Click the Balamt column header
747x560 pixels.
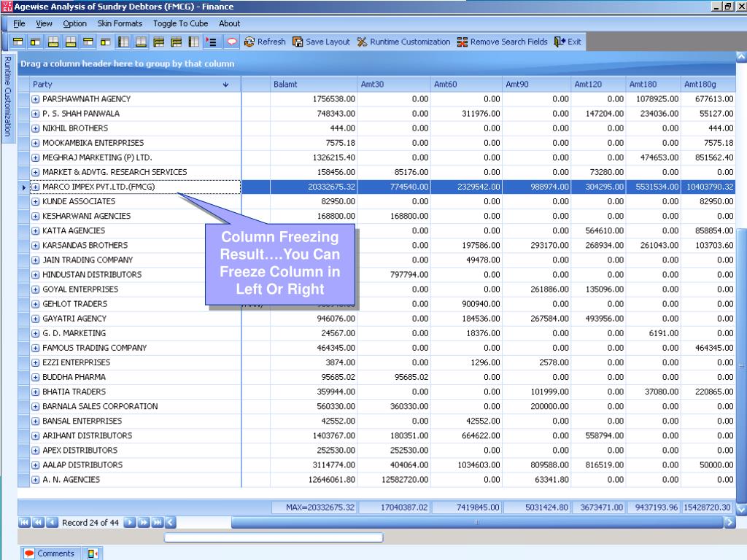click(314, 85)
